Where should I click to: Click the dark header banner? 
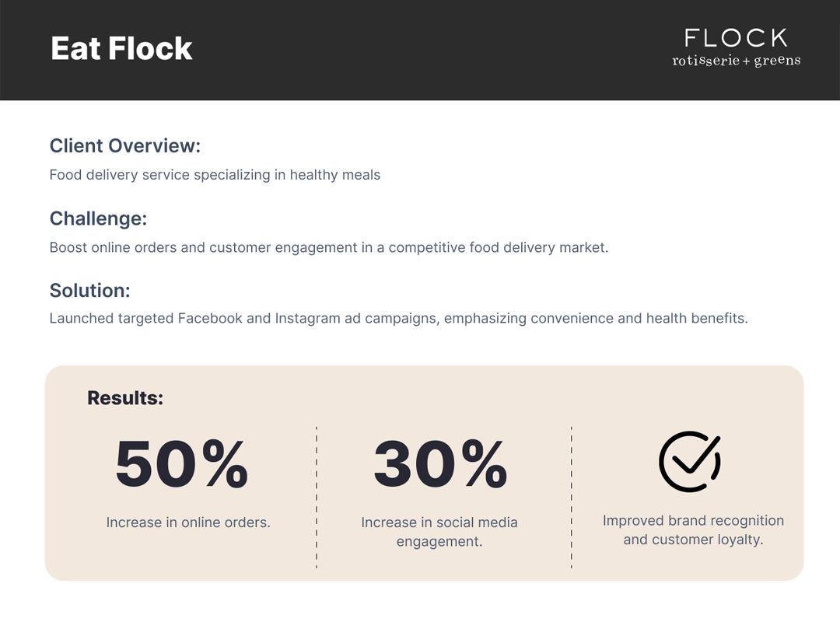click(x=420, y=50)
